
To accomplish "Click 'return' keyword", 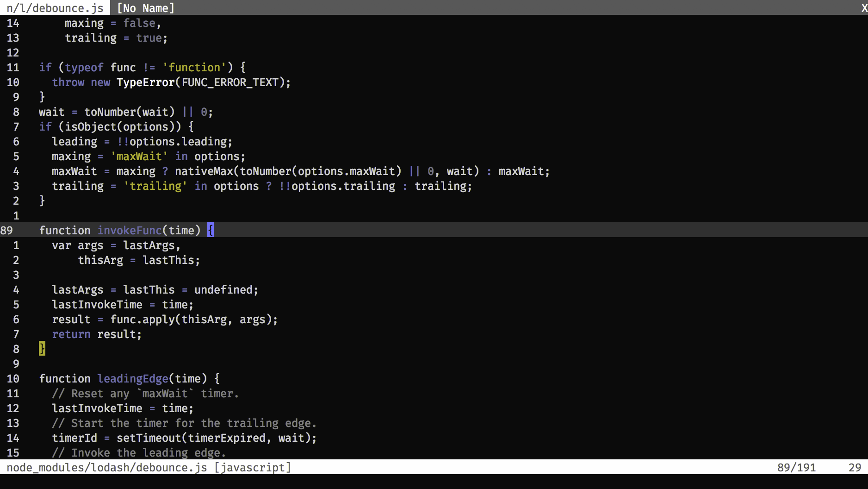I will tap(71, 334).
